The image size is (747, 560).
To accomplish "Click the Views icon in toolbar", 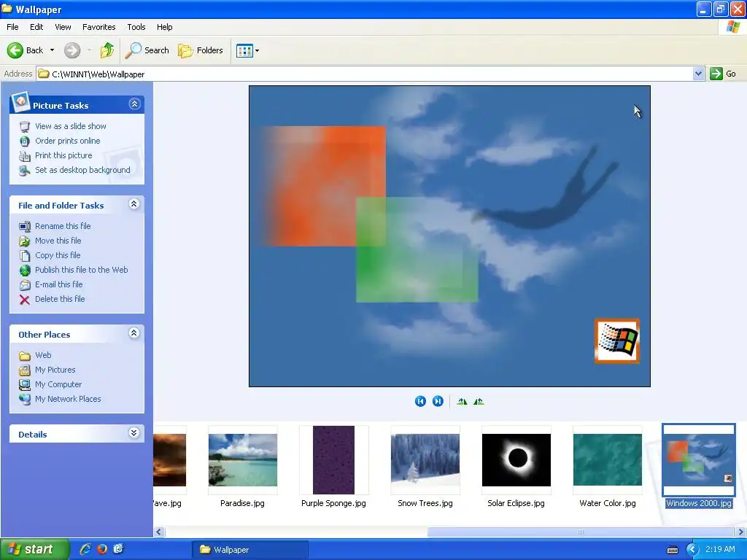I will click(244, 50).
